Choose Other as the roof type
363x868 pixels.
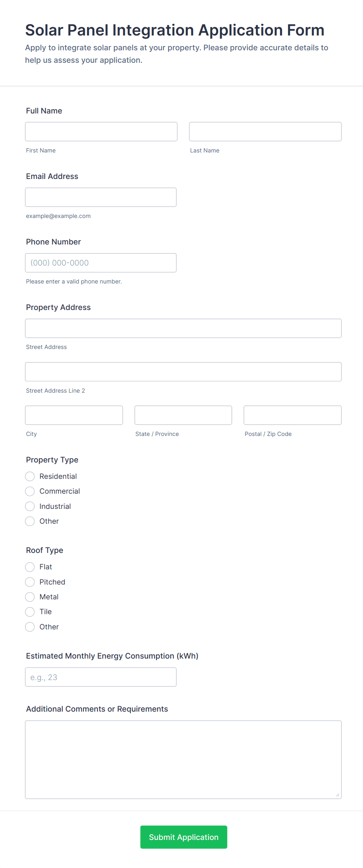click(30, 627)
